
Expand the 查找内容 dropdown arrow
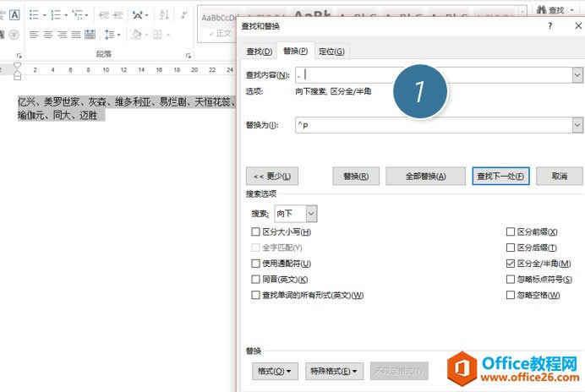(577, 74)
